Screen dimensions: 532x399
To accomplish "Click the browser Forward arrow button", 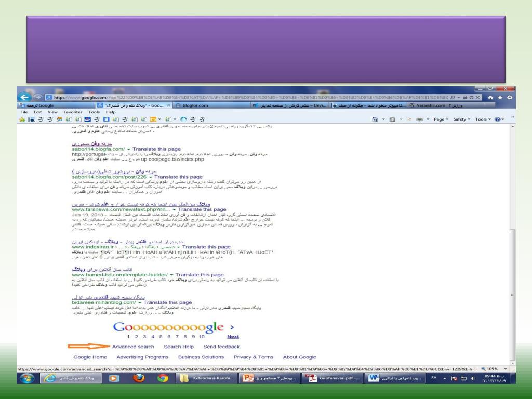I will 37,97.
